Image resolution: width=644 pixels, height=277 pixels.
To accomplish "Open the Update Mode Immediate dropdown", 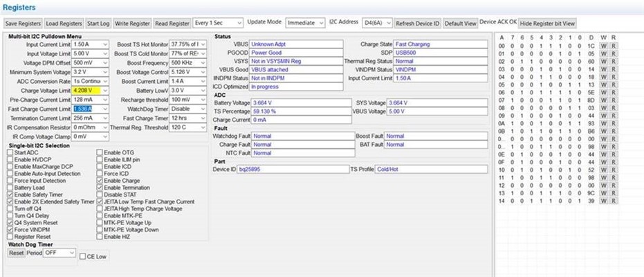I will pyautogui.click(x=306, y=23).
